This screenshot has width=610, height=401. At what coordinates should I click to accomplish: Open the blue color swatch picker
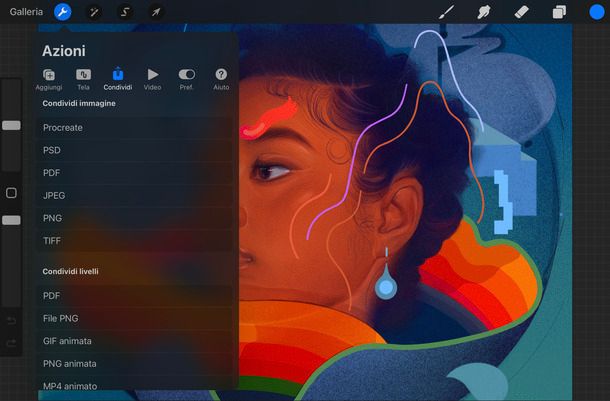tap(596, 12)
